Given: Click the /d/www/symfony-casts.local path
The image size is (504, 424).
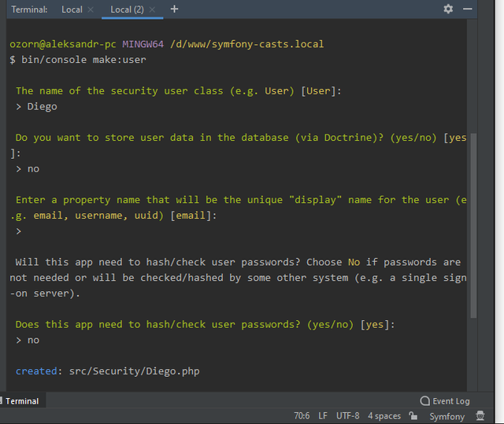Looking at the screenshot, I should tap(246, 44).
